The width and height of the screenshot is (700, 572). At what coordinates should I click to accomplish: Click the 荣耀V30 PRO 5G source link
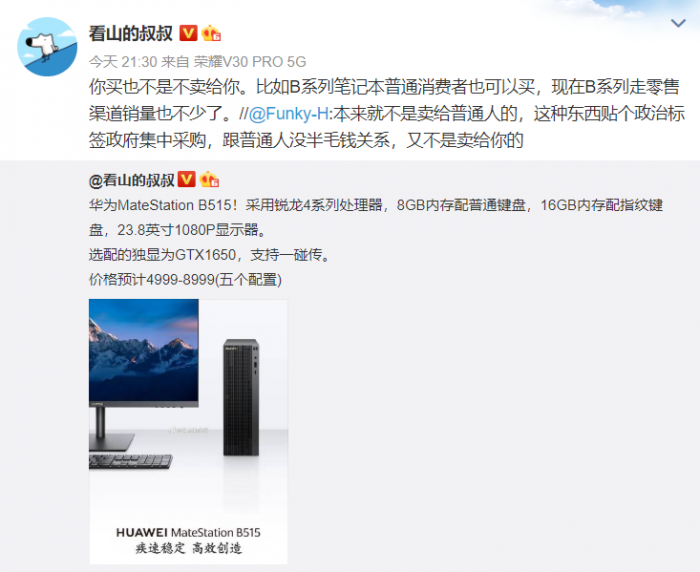coord(250,62)
